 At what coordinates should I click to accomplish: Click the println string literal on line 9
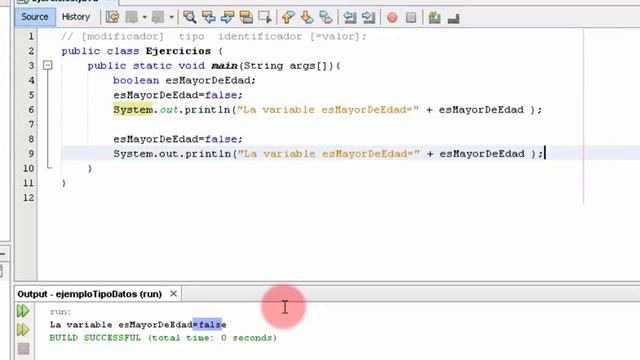(x=329, y=154)
